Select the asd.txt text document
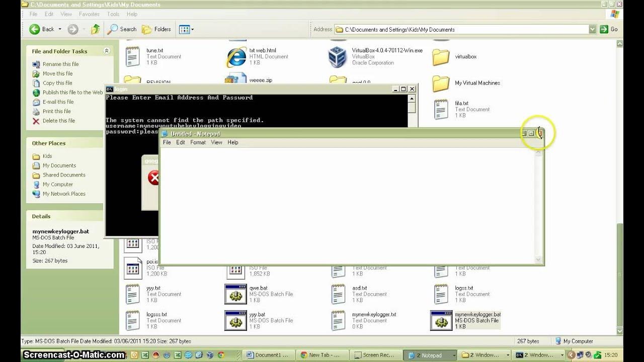This screenshot has height=362, width=644. (x=338, y=294)
